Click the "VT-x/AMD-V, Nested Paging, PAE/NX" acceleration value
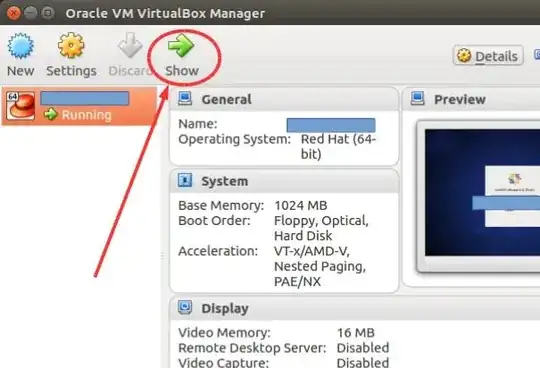This screenshot has width=540, height=368. pos(320,266)
